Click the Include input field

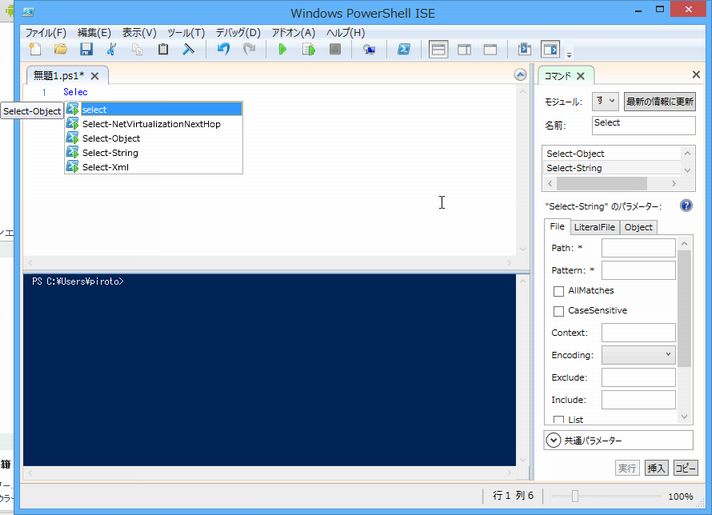pos(638,400)
